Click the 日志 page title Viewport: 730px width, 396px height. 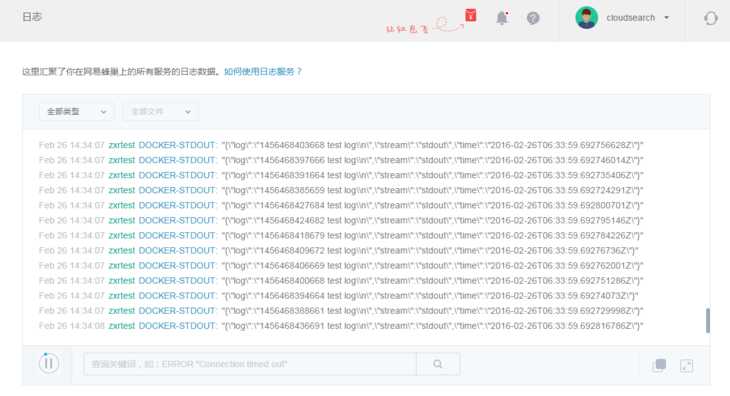(32, 17)
